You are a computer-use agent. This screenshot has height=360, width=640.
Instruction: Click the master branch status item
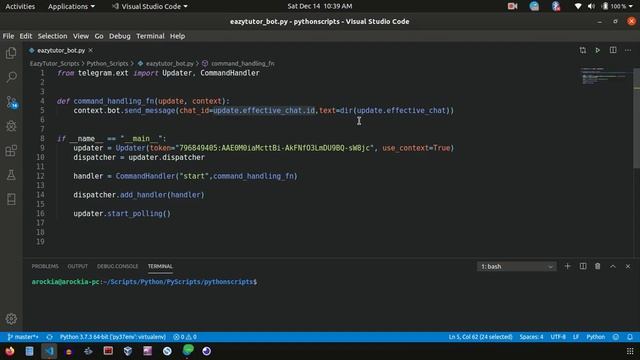(23, 337)
